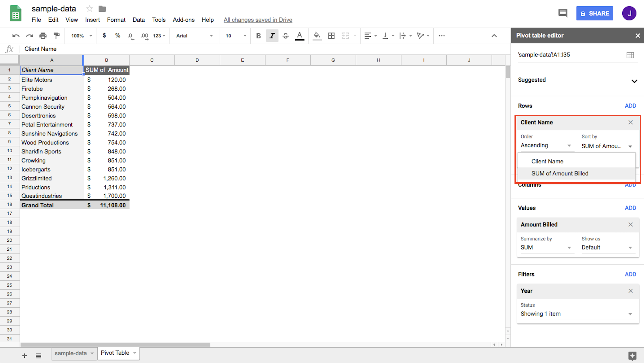Select the Pivot Table tab
The image size is (644, 363).
pos(116,353)
